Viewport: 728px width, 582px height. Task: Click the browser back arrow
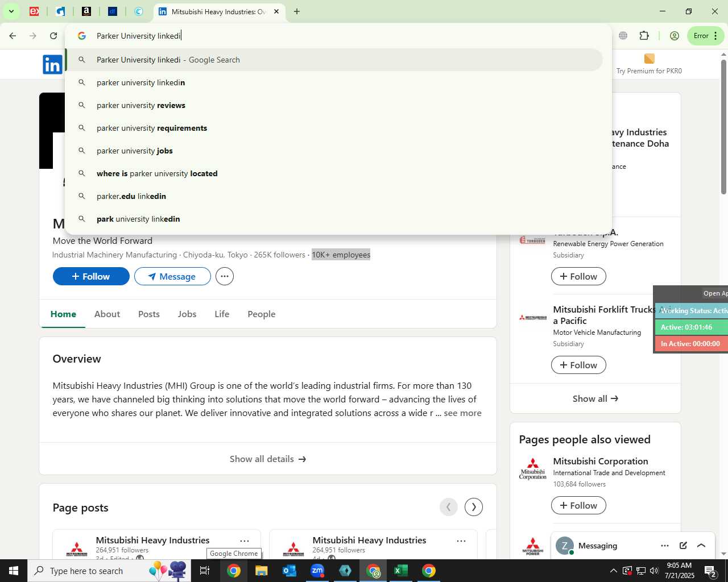coord(13,36)
